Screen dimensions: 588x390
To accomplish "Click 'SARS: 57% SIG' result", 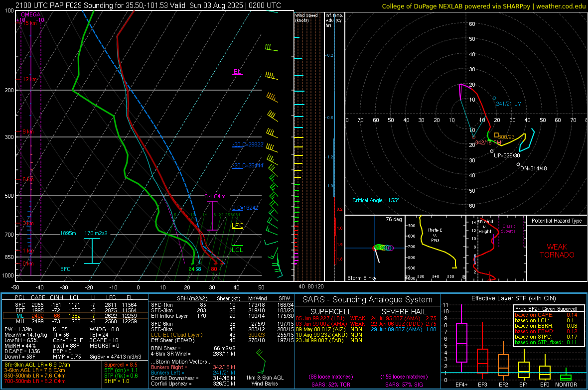I will [404, 385].
